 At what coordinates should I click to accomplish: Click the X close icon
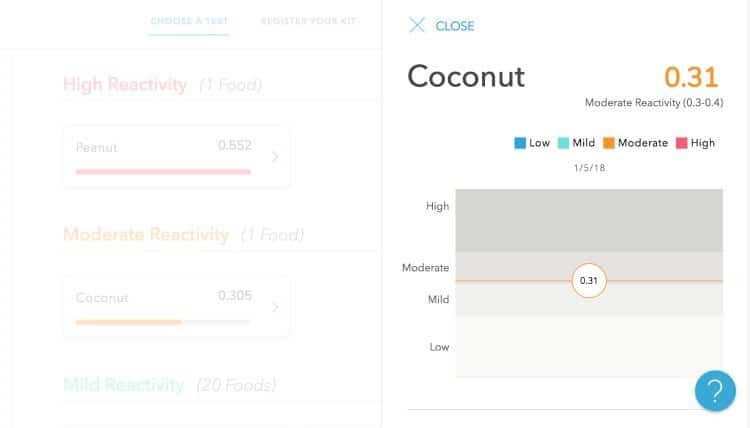(x=417, y=25)
